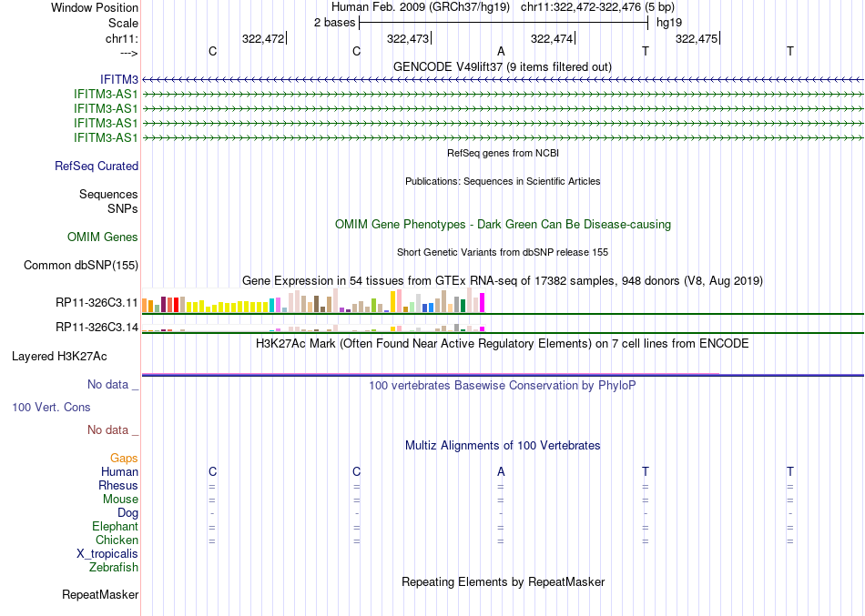Click the Sequences track label
Image resolution: width=865 pixels, height=616 pixels.
tap(108, 194)
